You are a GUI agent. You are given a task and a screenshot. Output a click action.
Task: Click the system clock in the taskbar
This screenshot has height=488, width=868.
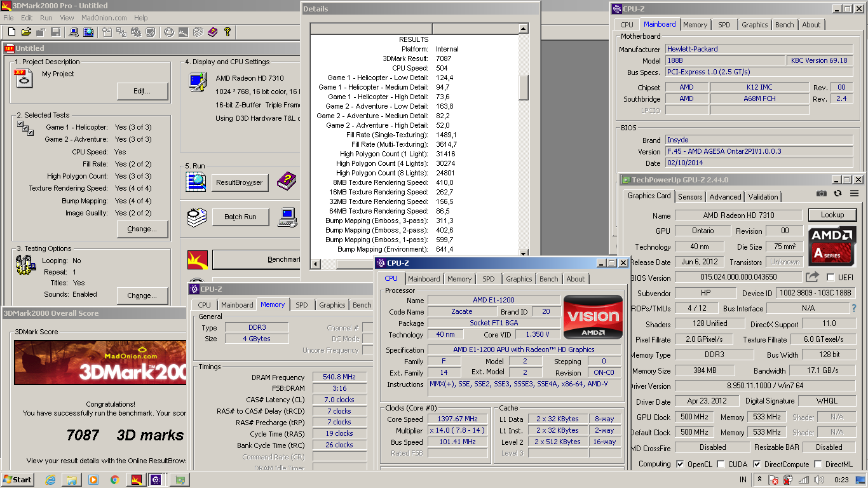[842, 480]
